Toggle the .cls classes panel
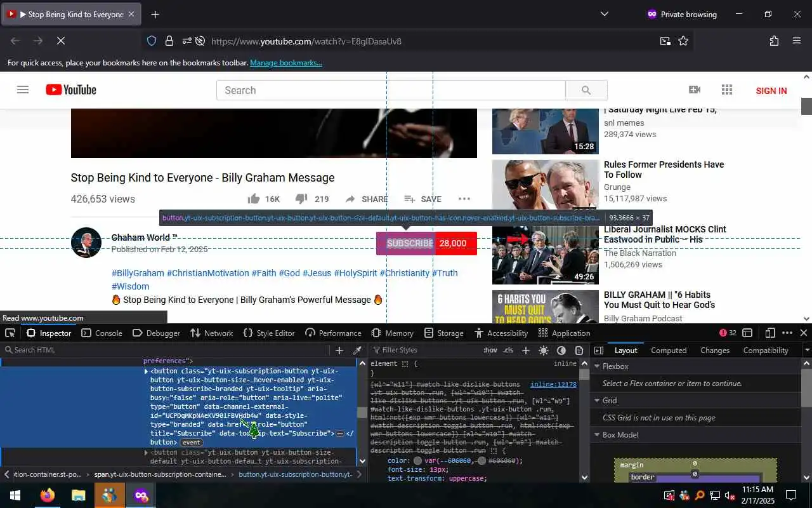 (508, 351)
